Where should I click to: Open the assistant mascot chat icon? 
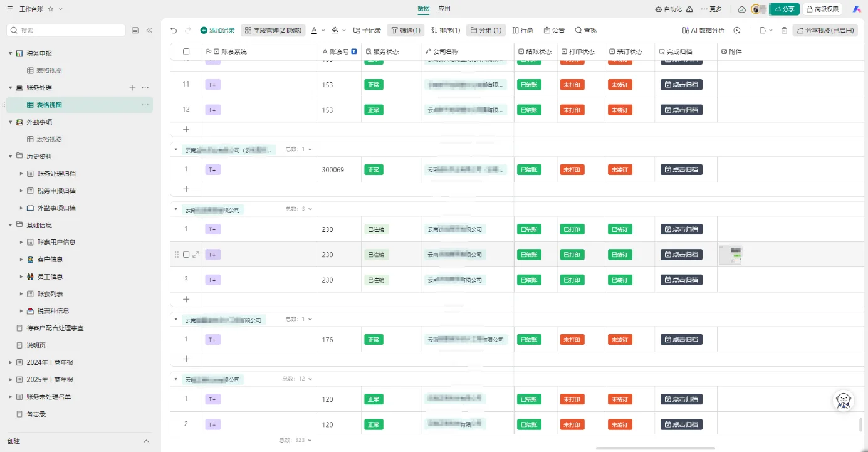coord(844,400)
